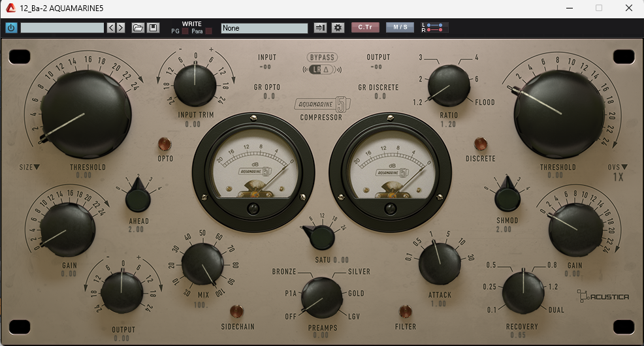The height and width of the screenshot is (346, 644).
Task: Click the RATIO value 1.20
Action: coord(448,124)
